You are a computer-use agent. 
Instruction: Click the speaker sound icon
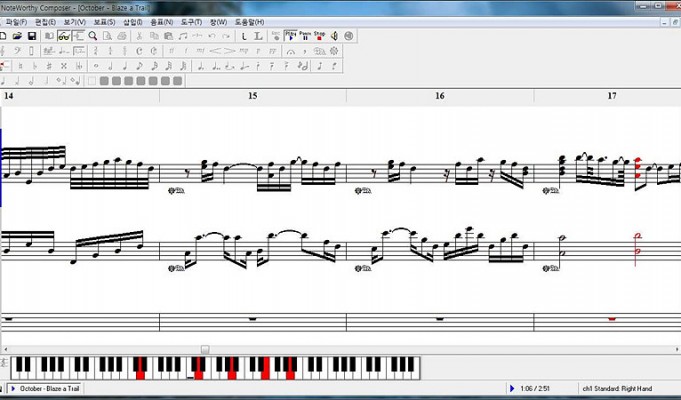click(x=334, y=36)
